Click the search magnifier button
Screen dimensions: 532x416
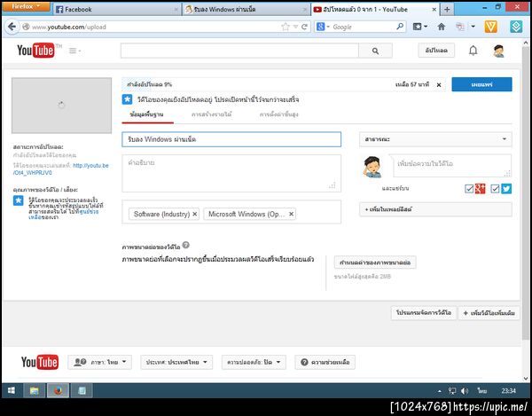(375, 51)
